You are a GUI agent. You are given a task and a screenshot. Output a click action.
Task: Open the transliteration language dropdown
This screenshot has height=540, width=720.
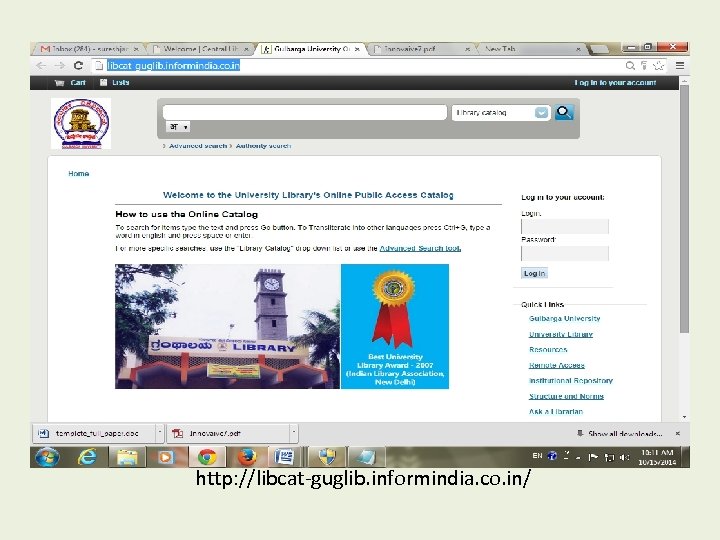coord(178,127)
